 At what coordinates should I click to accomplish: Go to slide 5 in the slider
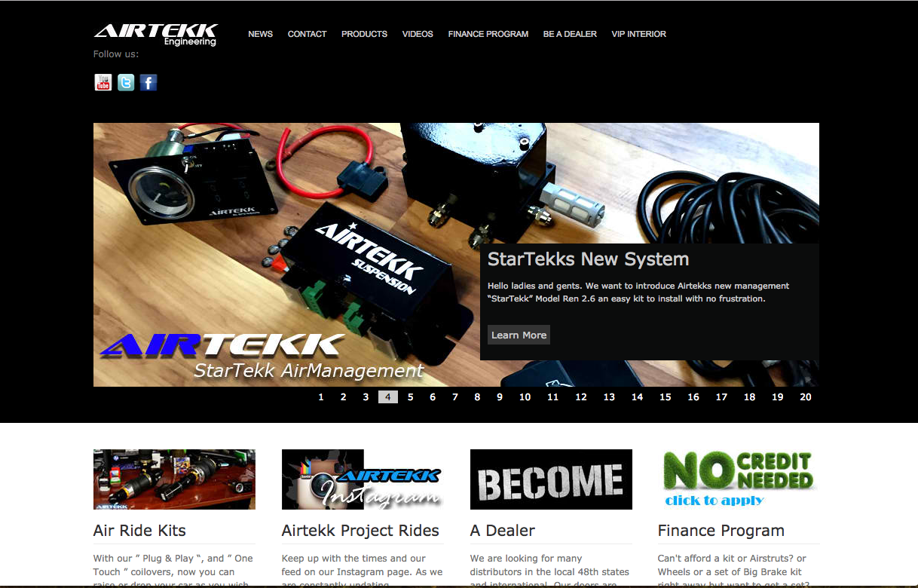(x=410, y=397)
